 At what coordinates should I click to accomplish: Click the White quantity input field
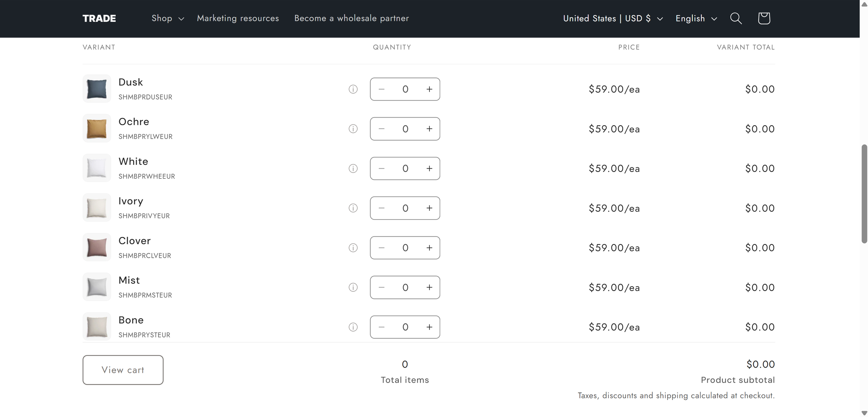click(x=405, y=169)
